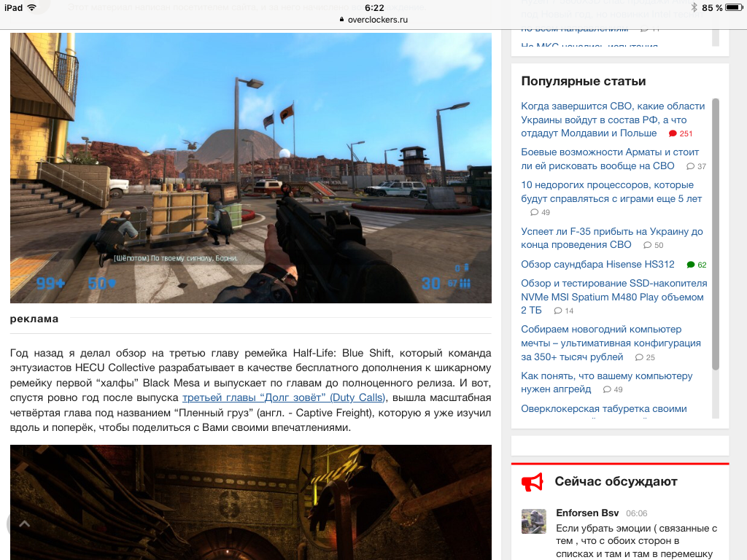
Task: Open comments bubble with 49 under processors article
Action: [x=541, y=212]
